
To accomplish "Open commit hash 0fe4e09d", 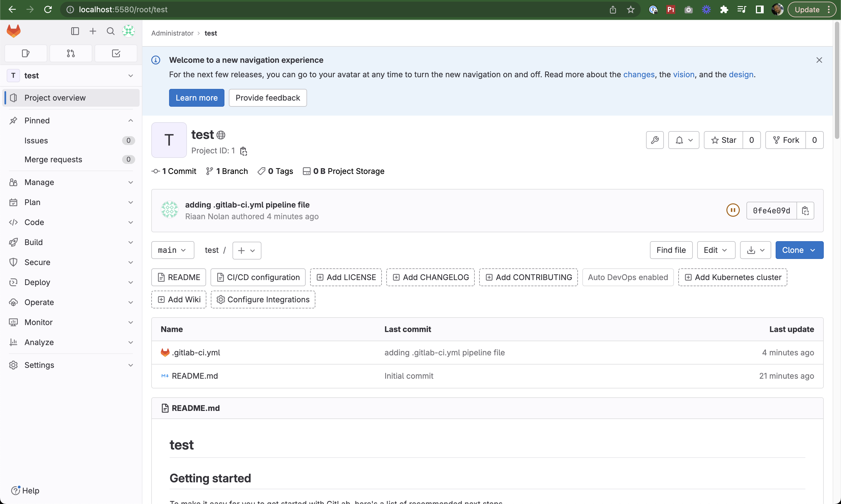I will pyautogui.click(x=771, y=211).
